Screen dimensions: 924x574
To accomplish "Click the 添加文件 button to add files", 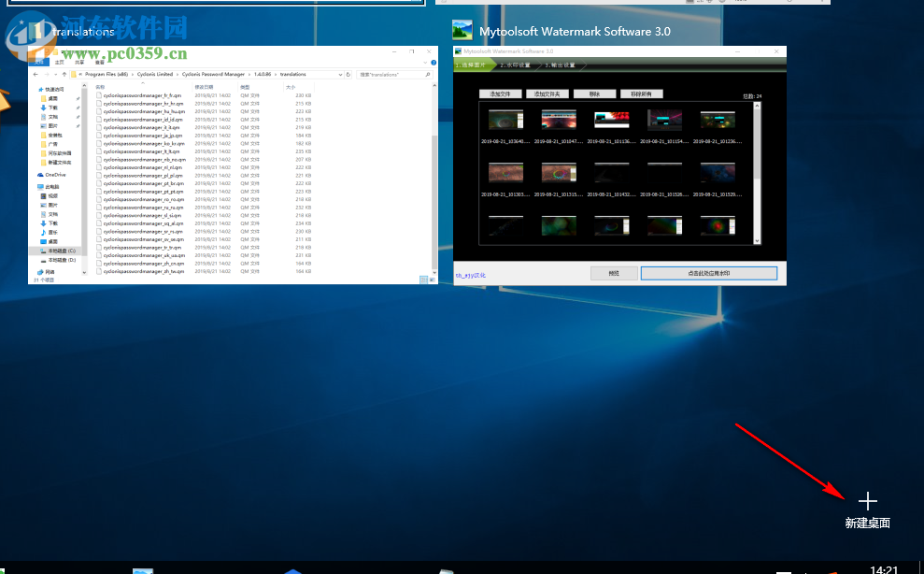I will 500,93.
